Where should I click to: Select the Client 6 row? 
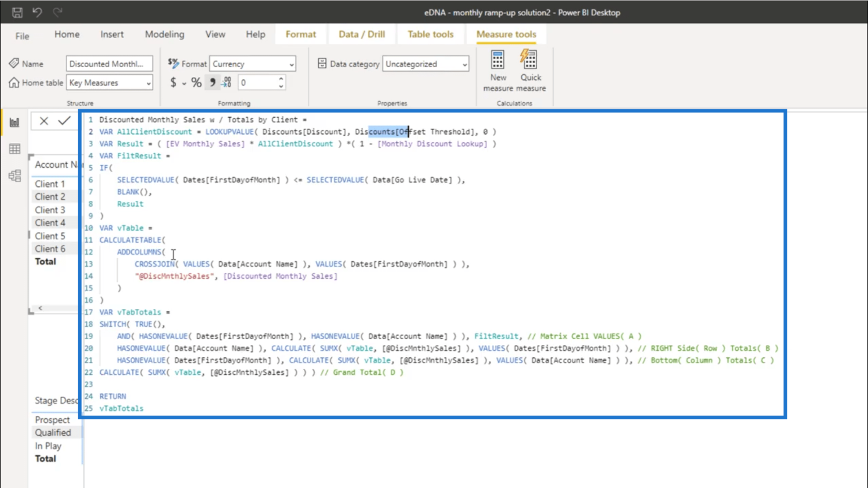point(50,249)
